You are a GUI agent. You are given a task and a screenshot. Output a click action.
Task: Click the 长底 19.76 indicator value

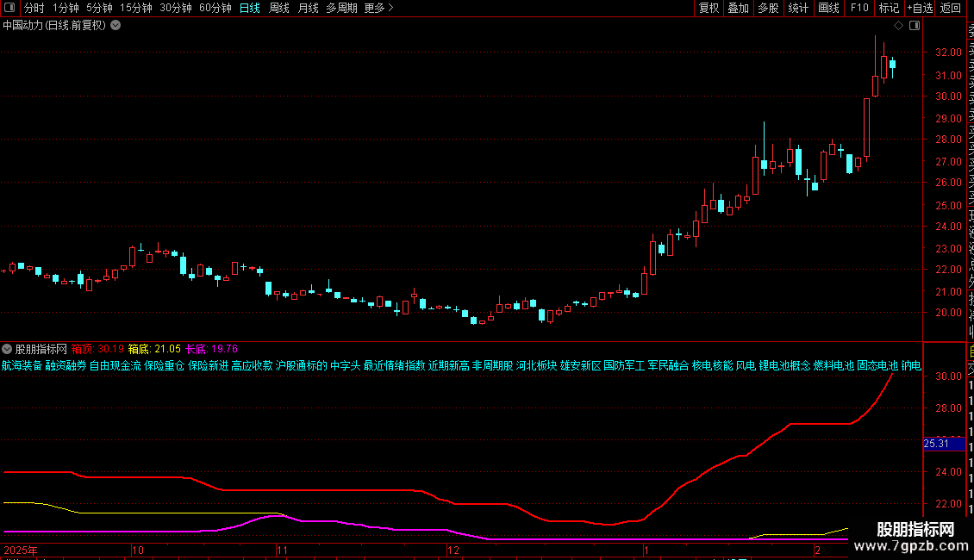pos(211,349)
